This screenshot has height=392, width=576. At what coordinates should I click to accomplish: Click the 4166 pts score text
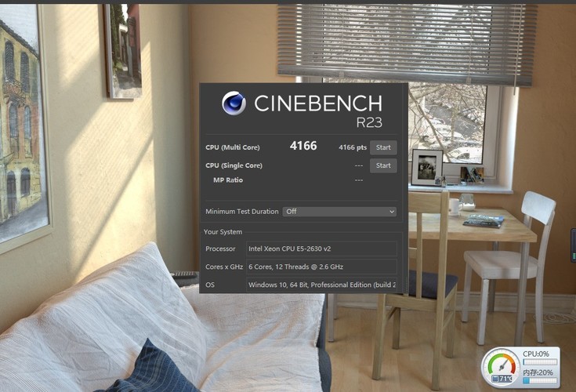coord(353,147)
